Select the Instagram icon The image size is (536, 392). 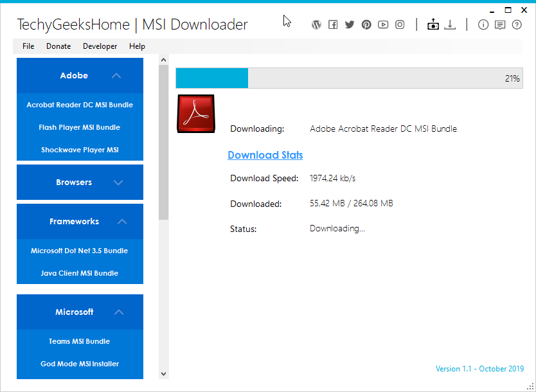pyautogui.click(x=400, y=24)
